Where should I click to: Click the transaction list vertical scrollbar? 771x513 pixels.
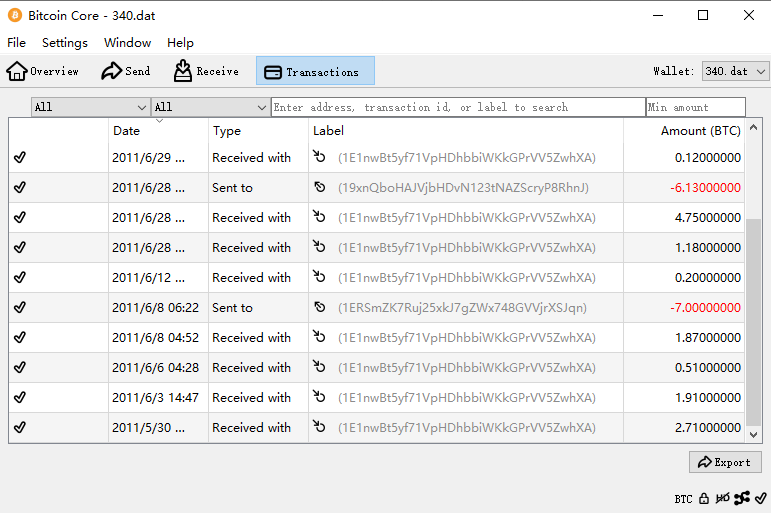754,320
